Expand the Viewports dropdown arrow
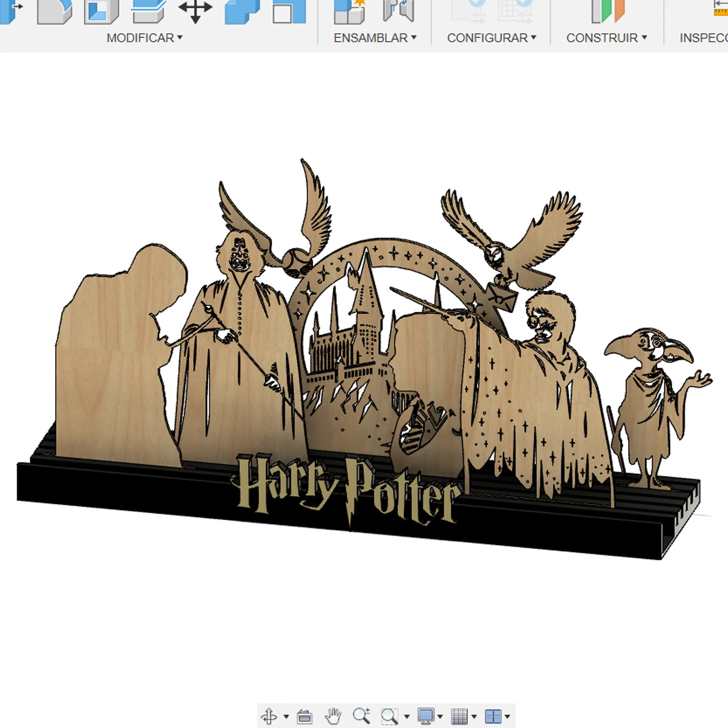 point(507,717)
